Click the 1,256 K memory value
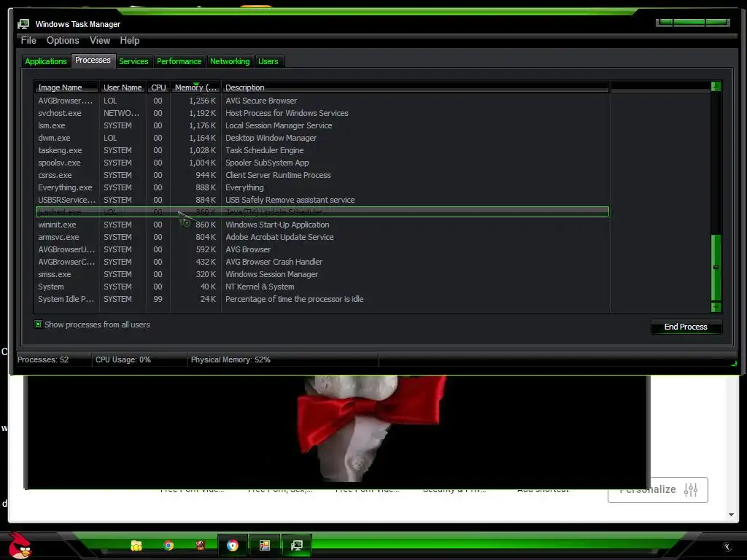 (203, 101)
